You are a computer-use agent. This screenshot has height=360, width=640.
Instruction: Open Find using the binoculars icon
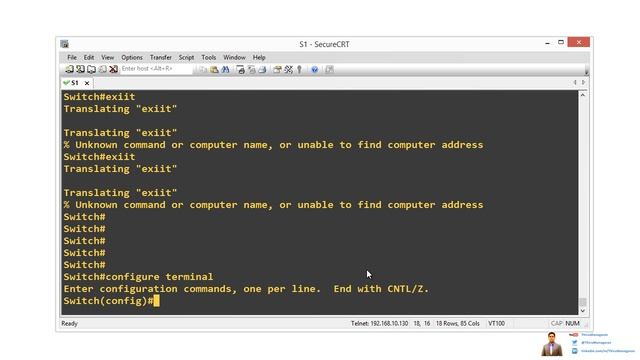click(225, 70)
